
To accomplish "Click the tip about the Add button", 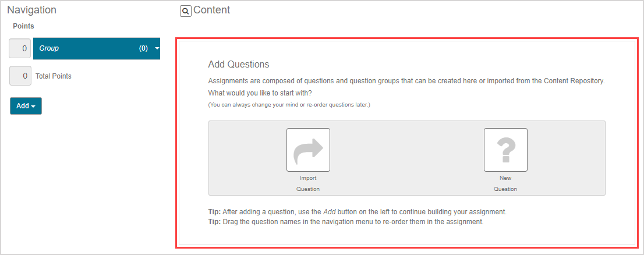I will pos(355,211).
